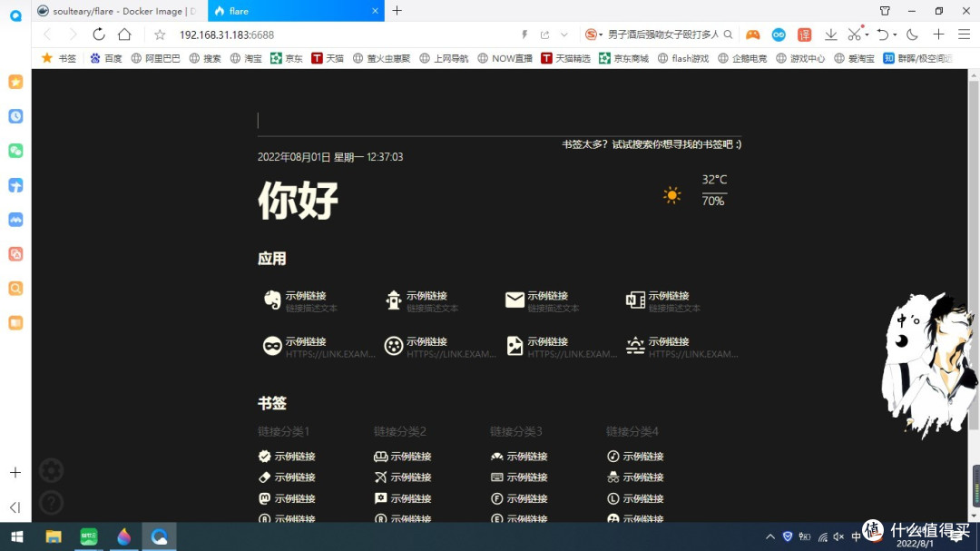Open the keyboard icon bookmark in 链接分类3
Viewport: 980px width, 551px height.
(519, 477)
